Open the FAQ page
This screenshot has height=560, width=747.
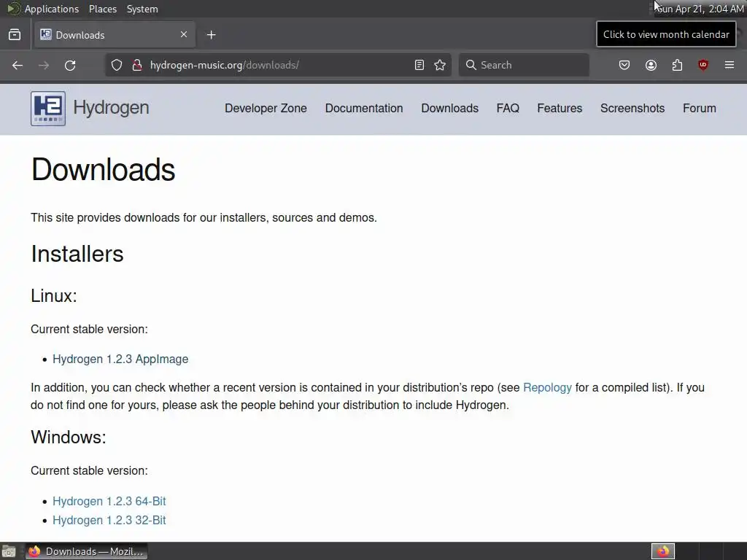508,109
